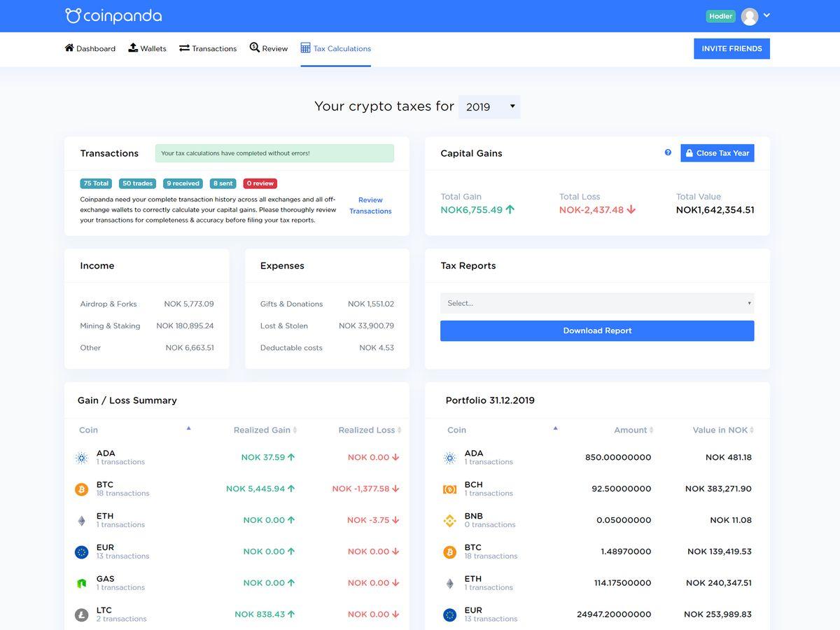
Task: Click the ADA coin icon in Portfolio
Action: point(450,458)
